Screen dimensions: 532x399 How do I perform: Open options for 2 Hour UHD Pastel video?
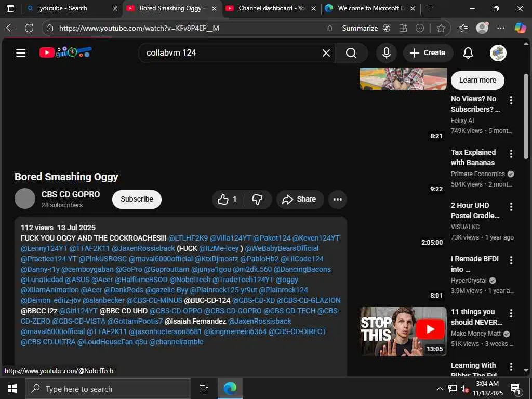[x=511, y=207]
